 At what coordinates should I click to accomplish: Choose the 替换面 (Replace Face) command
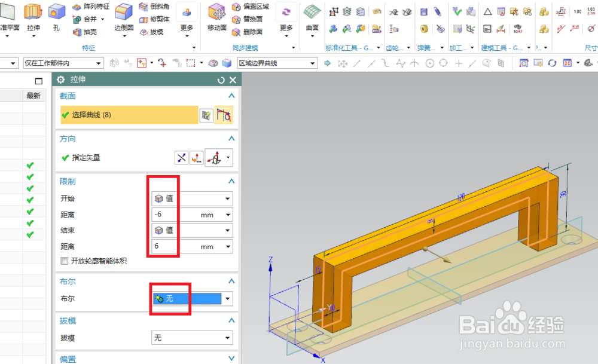[252, 18]
